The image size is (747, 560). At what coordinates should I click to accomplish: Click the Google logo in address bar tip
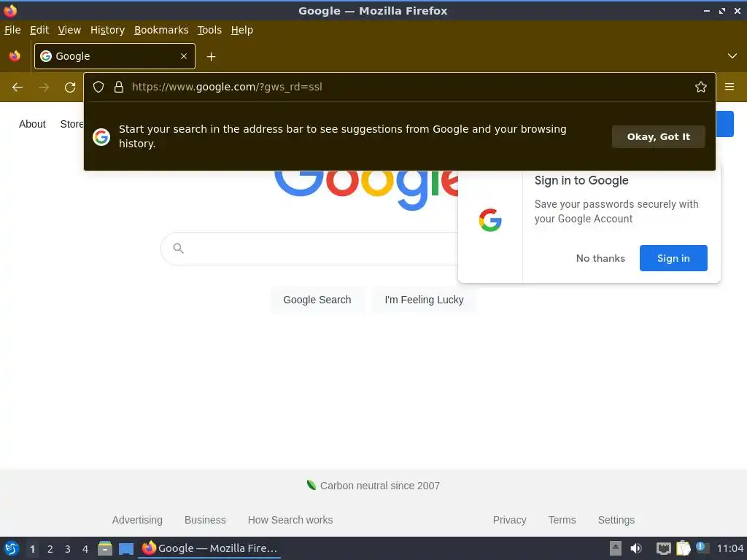(101, 136)
